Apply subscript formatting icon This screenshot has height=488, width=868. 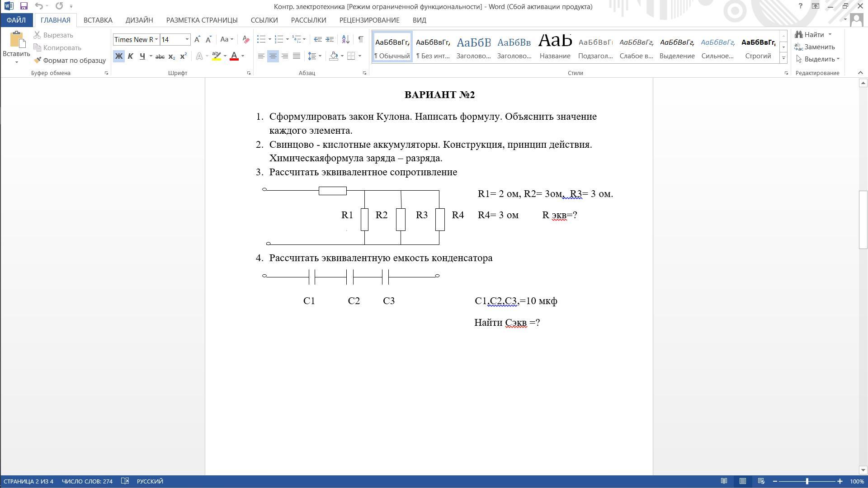click(171, 56)
